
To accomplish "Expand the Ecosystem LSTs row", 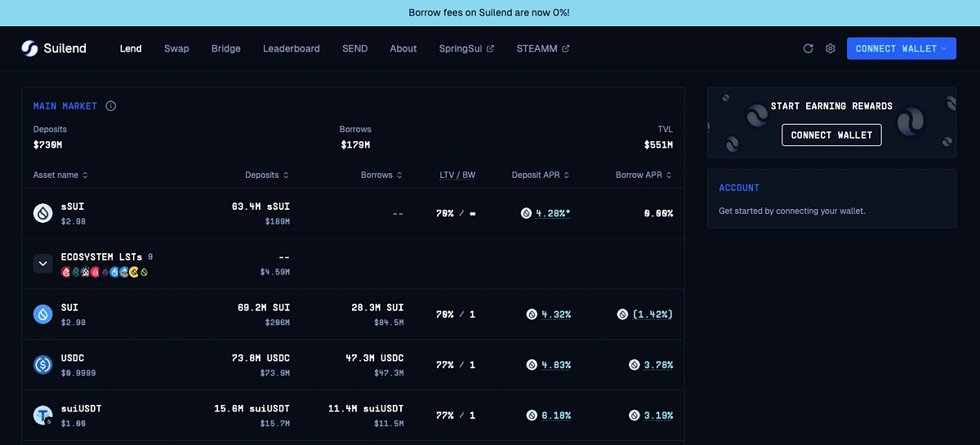I will (43, 264).
